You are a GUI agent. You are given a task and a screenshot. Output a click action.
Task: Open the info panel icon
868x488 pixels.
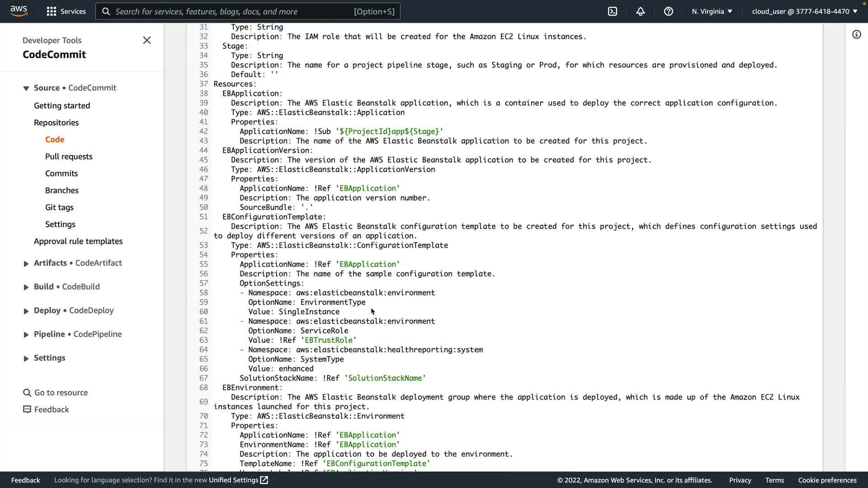pyautogui.click(x=856, y=34)
